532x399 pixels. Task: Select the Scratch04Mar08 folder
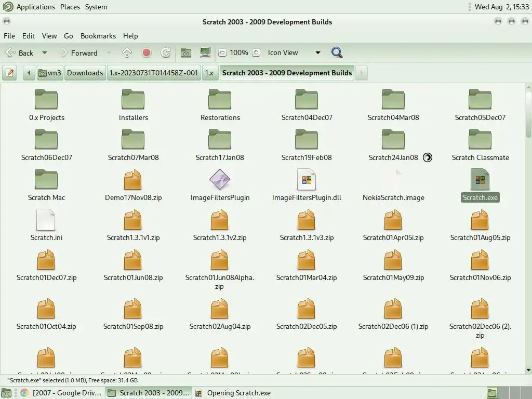393,105
